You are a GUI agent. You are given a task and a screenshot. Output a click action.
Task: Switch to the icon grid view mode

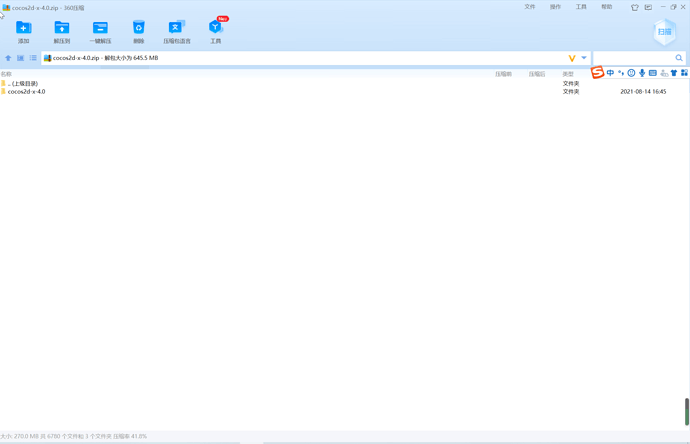[20, 58]
